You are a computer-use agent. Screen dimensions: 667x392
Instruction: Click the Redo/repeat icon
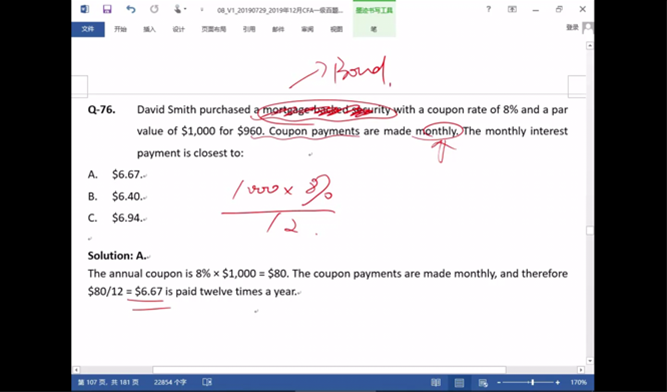pos(154,9)
